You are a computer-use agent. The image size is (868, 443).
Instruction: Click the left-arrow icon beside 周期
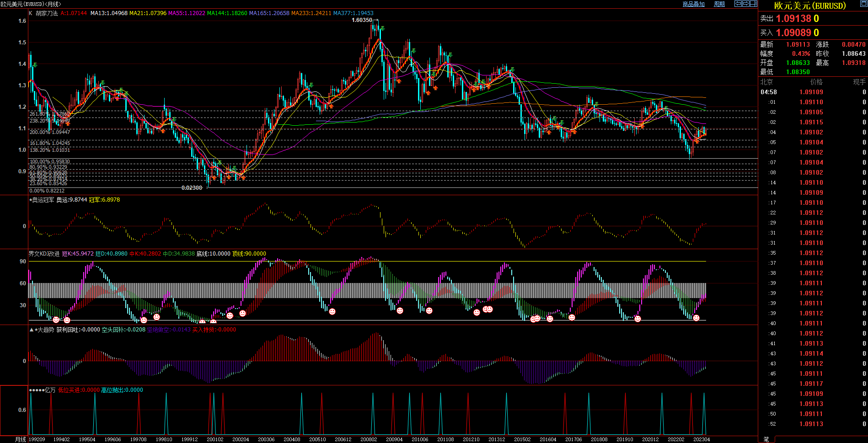[738, 4]
